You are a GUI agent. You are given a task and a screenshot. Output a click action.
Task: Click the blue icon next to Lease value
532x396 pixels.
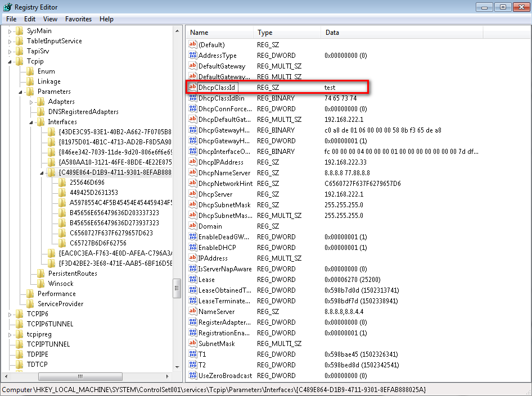click(193, 279)
